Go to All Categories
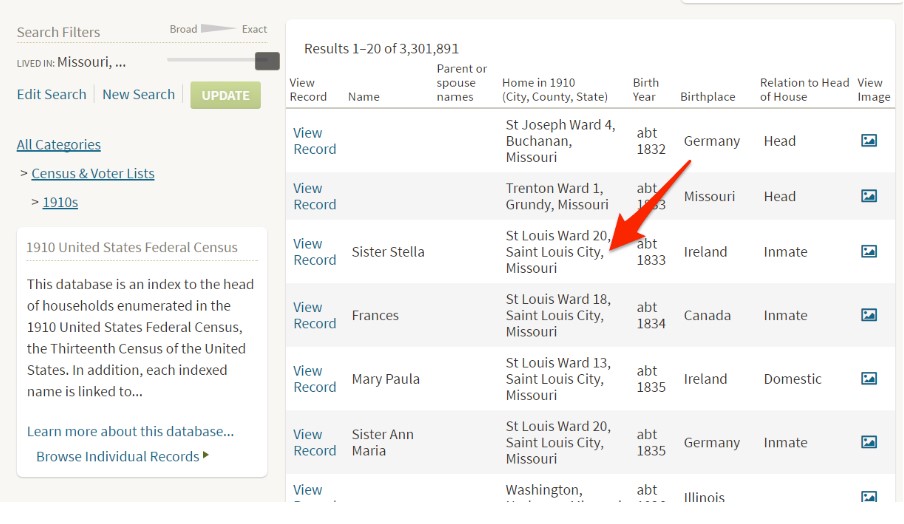904x524 pixels. 59,145
